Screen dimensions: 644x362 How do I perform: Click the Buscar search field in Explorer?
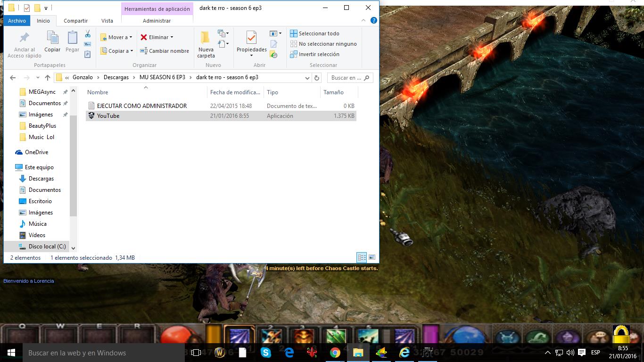[x=347, y=78]
